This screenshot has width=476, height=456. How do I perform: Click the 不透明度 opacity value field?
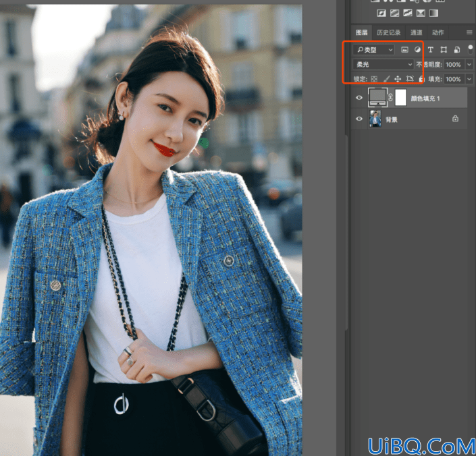coord(454,64)
